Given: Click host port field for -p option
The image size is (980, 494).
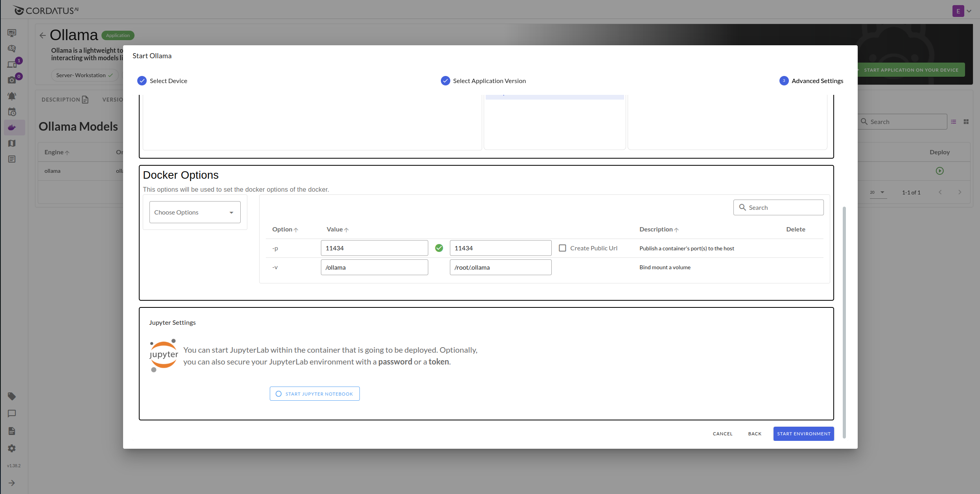Looking at the screenshot, I should coord(374,248).
